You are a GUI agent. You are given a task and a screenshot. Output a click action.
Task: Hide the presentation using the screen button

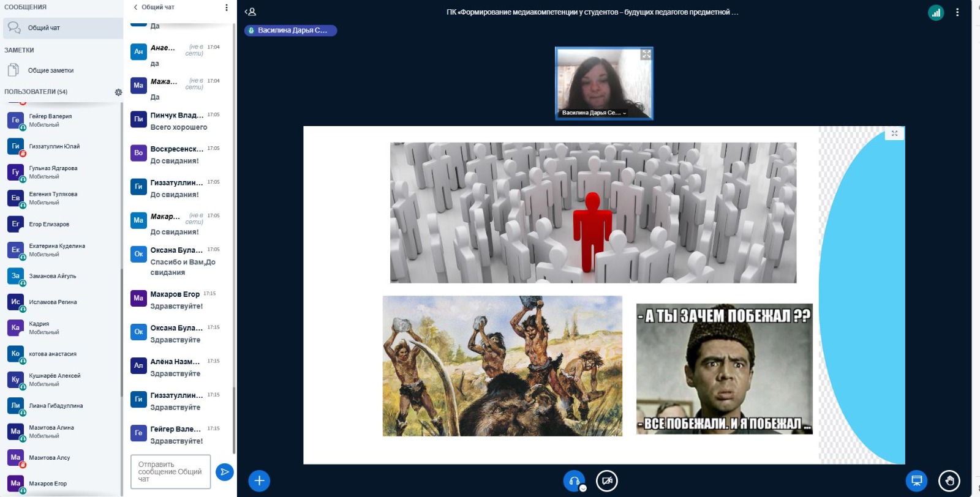[916, 480]
